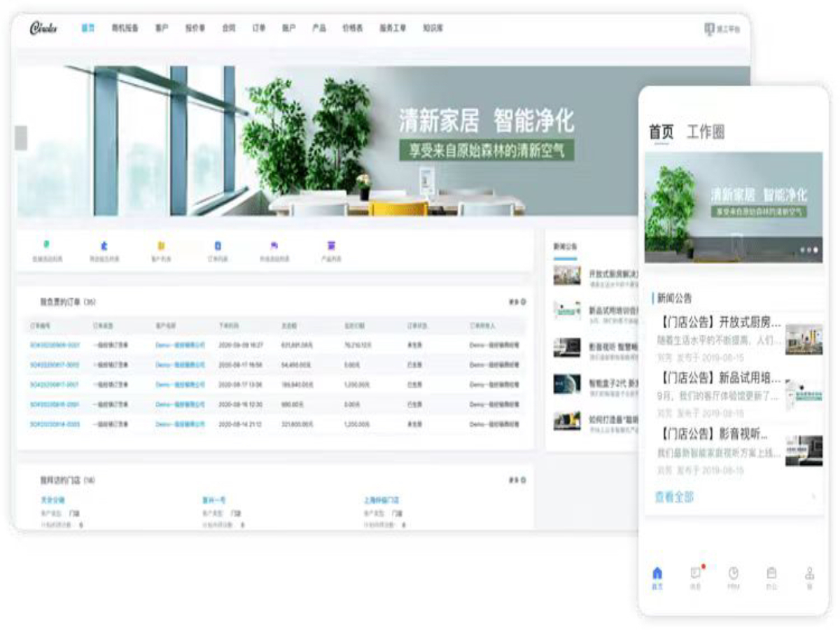Tap the mobile clipboard icon in bottom bar
840x630 pixels.
pos(771,573)
